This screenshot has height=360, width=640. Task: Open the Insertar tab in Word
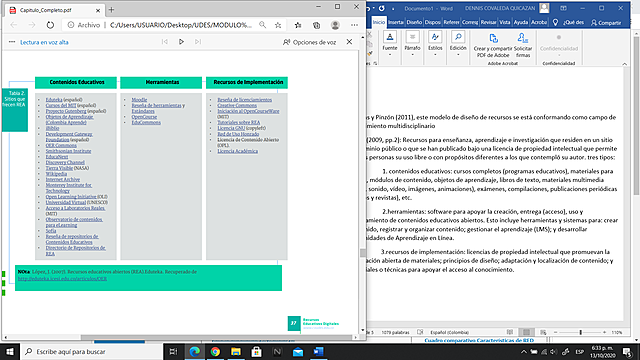click(x=396, y=22)
